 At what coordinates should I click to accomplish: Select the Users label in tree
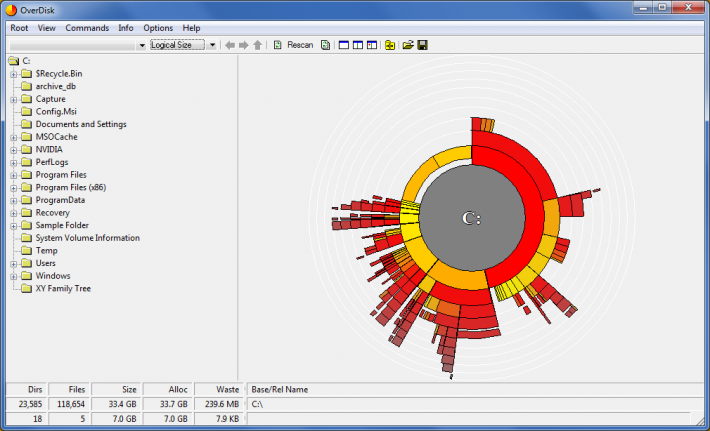[x=45, y=263]
